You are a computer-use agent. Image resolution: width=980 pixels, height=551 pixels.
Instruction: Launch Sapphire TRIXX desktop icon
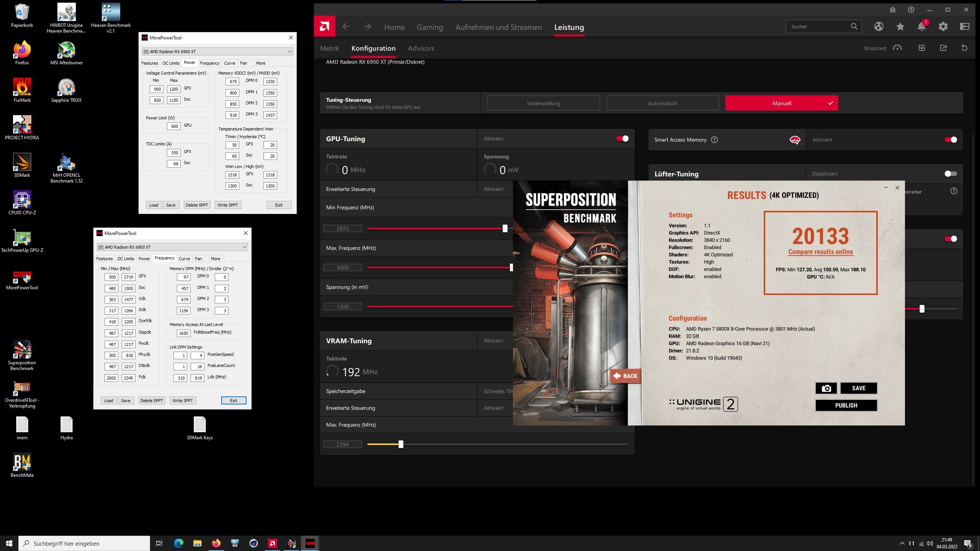[67, 90]
